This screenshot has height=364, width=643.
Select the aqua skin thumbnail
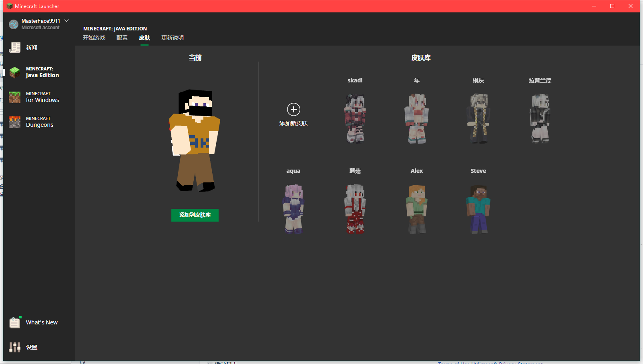tap(293, 209)
